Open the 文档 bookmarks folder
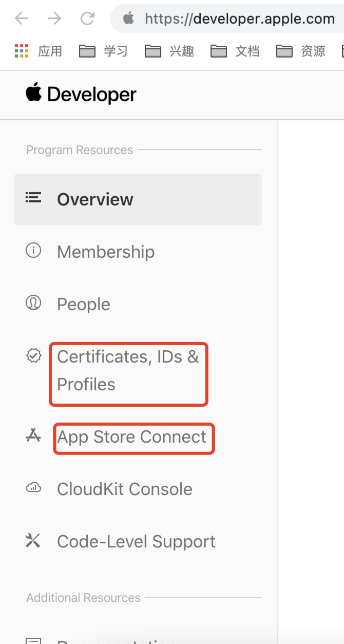The height and width of the screenshot is (644, 344). [235, 51]
